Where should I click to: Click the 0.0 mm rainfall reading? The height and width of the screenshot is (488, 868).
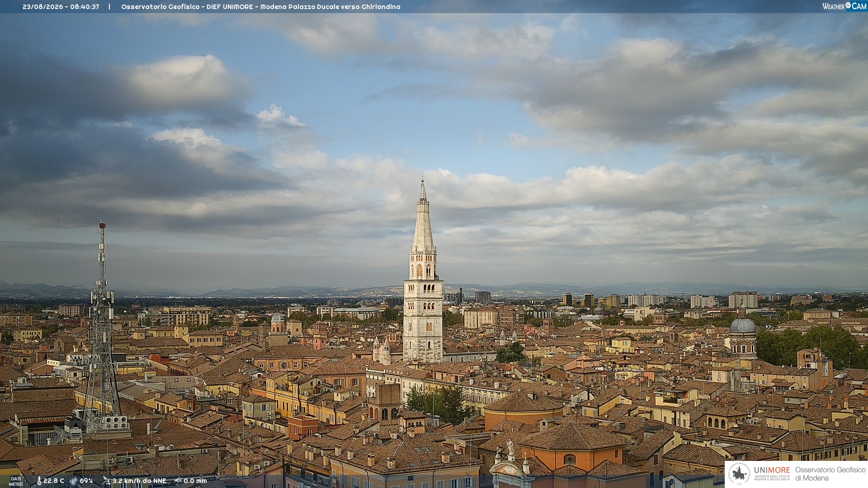(195, 481)
